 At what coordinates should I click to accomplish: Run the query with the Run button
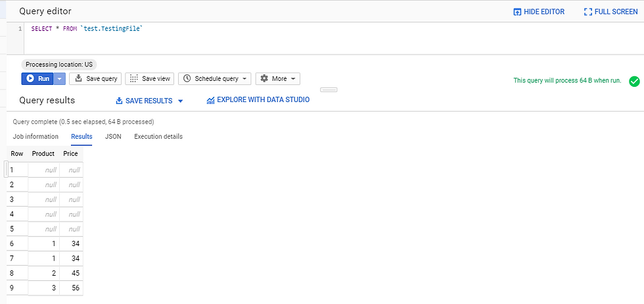click(x=37, y=78)
